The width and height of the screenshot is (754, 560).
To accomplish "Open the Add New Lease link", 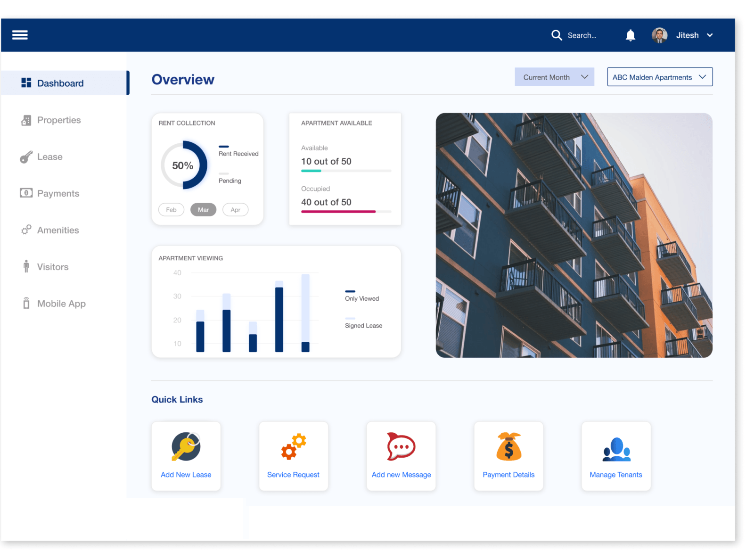I will point(186,475).
